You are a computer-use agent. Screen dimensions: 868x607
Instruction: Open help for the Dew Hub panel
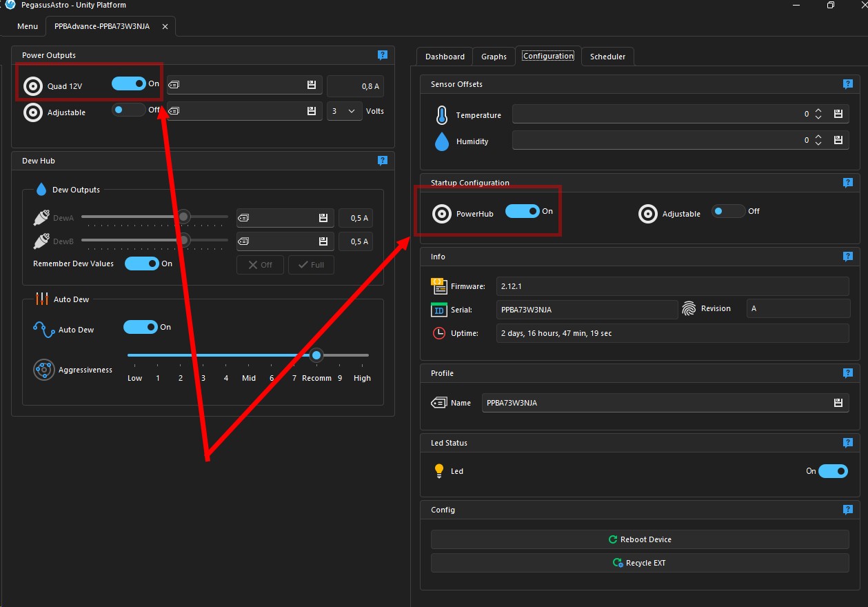click(383, 161)
